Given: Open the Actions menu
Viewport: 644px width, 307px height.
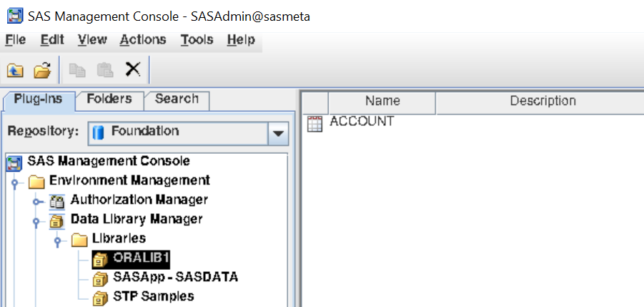Looking at the screenshot, I should point(143,40).
